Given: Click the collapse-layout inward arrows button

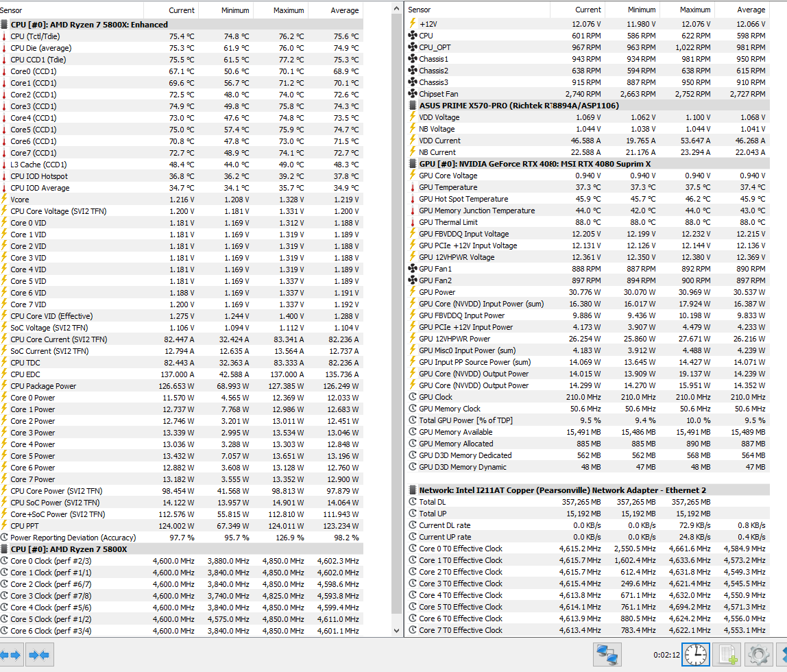Looking at the screenshot, I should click(x=39, y=654).
